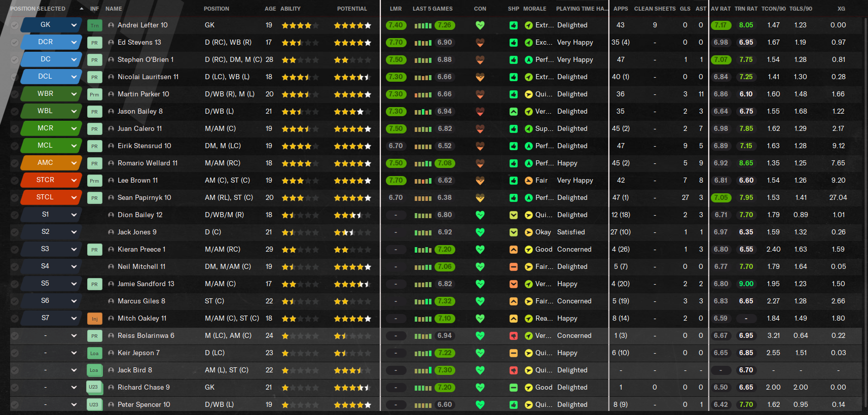Click the 9.00 training rating for Jamie Sandford

746,284
